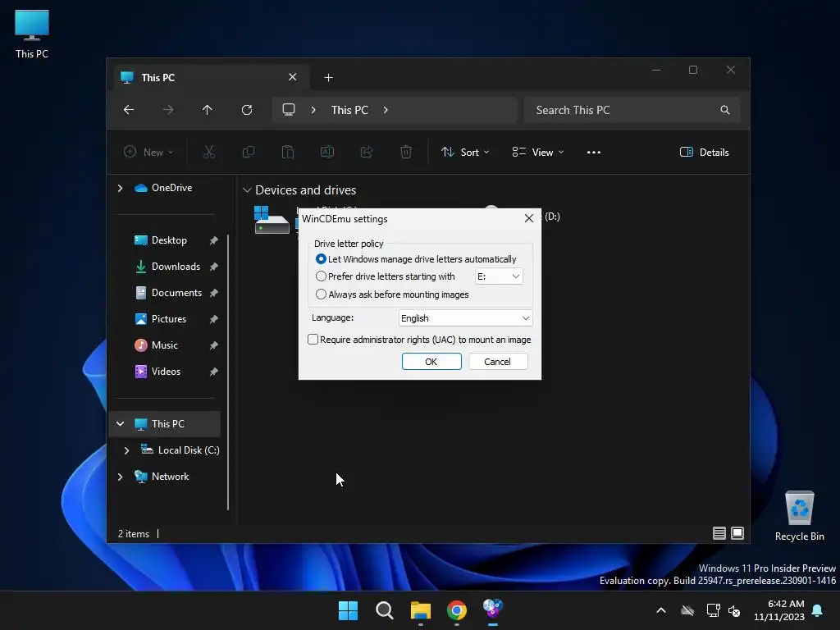840x630 pixels.
Task: Close the WinCDEmu settings dialog
Action: pos(529,218)
